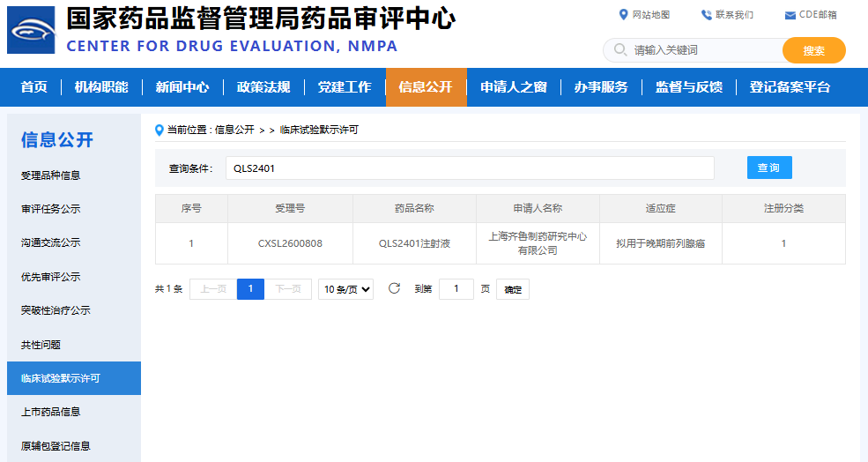Click the magnifier icon in the search box
This screenshot has height=462, width=868.
(x=620, y=50)
